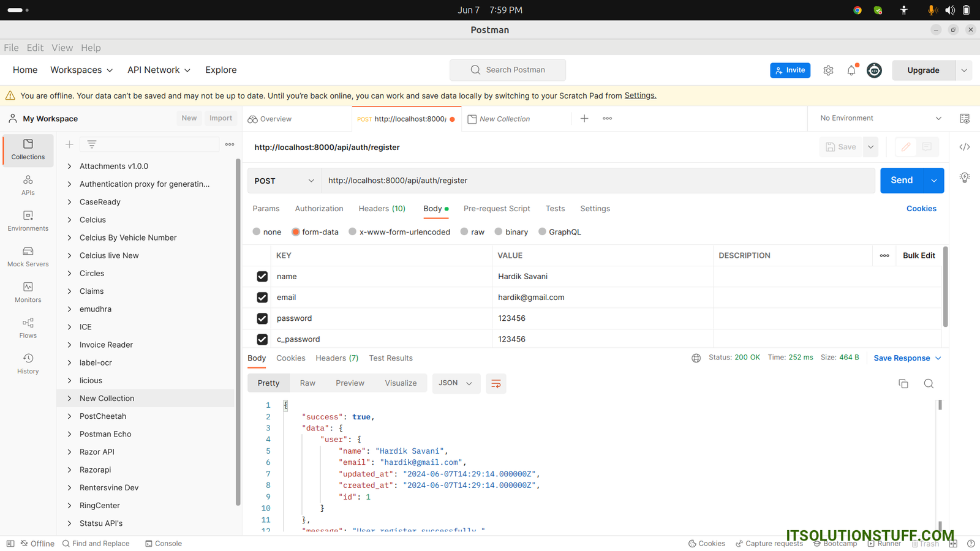Open the Flows sidebar icon

28,328
